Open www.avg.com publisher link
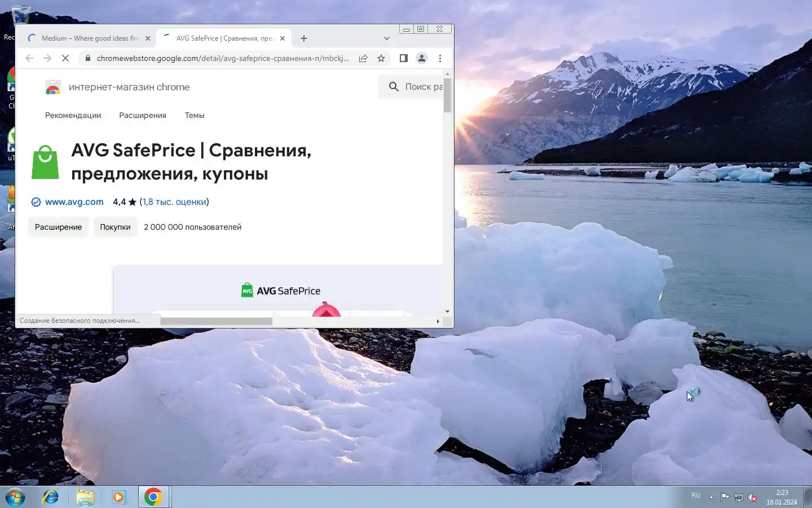Image resolution: width=812 pixels, height=508 pixels. click(x=74, y=202)
